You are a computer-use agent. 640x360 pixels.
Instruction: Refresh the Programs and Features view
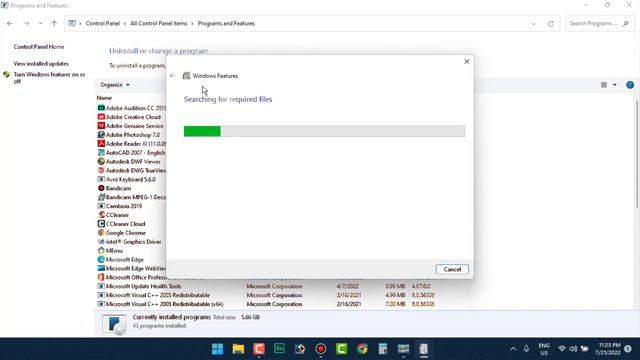point(551,24)
